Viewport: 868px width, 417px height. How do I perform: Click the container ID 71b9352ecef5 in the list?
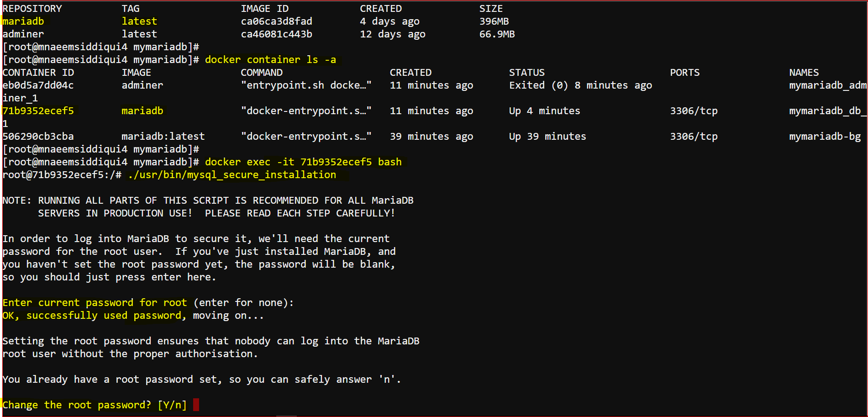(x=38, y=111)
